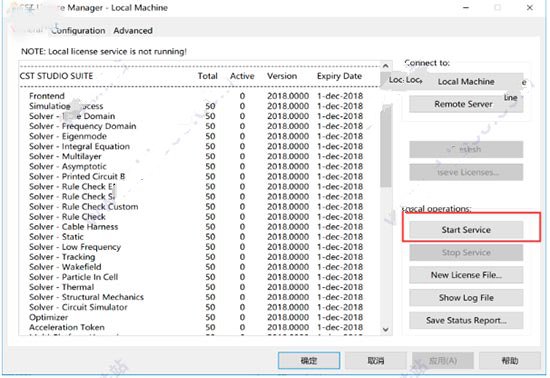
Task: Cancel with the 取消 button
Action: pyautogui.click(x=375, y=360)
